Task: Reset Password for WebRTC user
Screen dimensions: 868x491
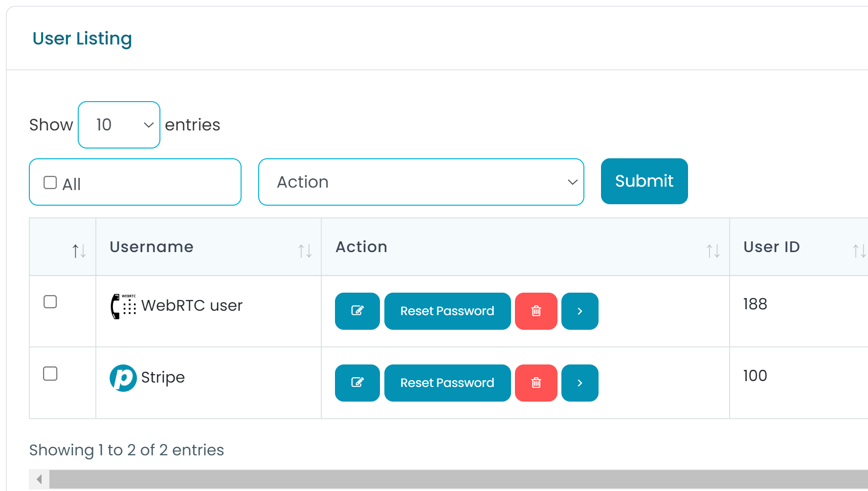Action: pyautogui.click(x=447, y=311)
